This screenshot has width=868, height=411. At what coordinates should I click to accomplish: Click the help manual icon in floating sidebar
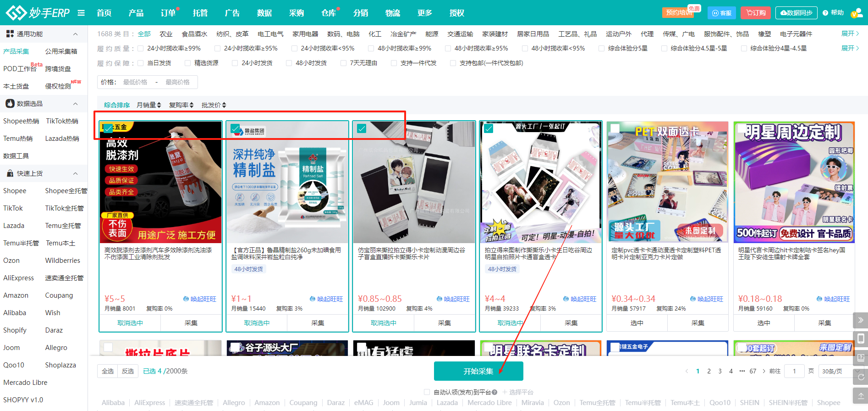[860, 358]
